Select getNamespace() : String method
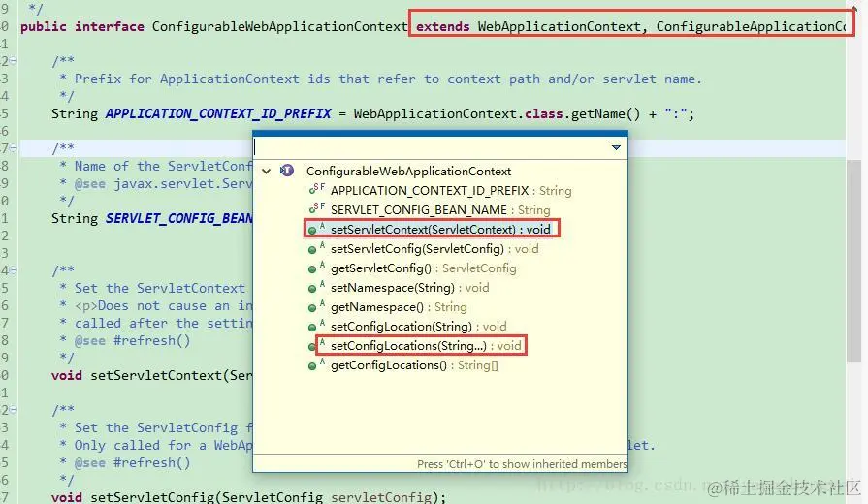Screen dimensions: 868x504 point(399,307)
